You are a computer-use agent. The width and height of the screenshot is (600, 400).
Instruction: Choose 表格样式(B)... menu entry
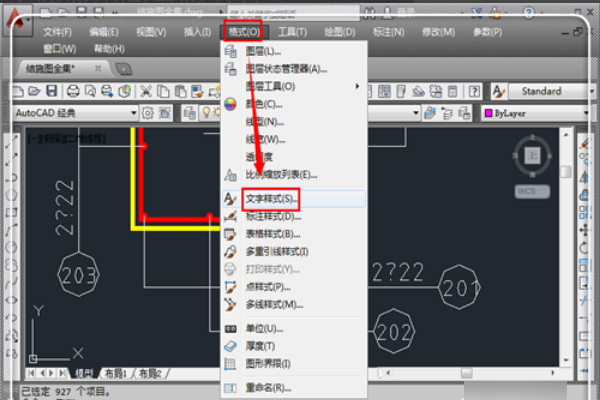pyautogui.click(x=294, y=234)
